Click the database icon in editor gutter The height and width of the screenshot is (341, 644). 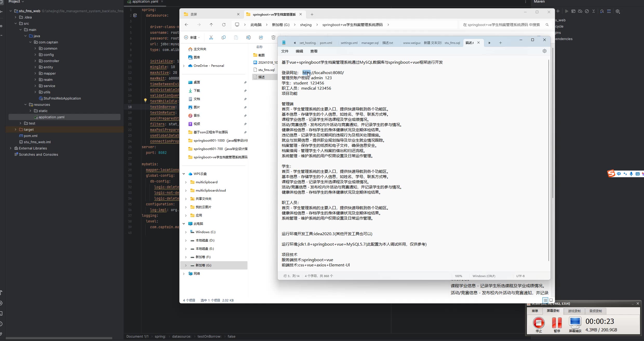pos(135,15)
